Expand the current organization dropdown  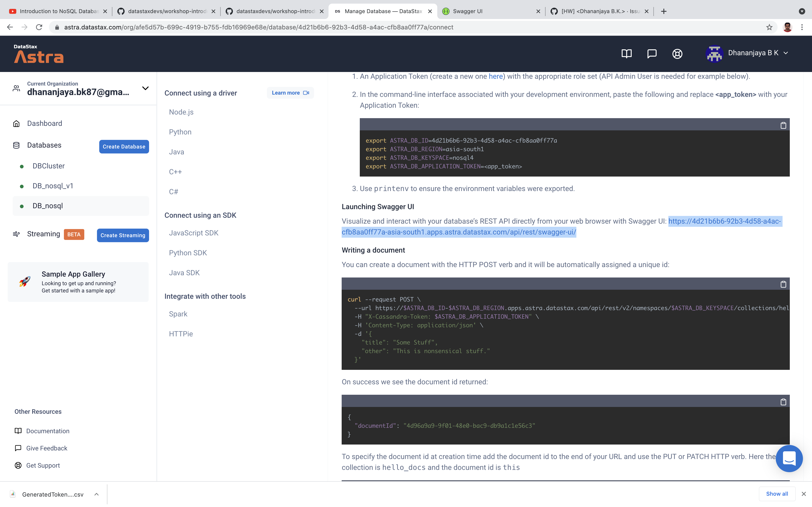(x=145, y=88)
